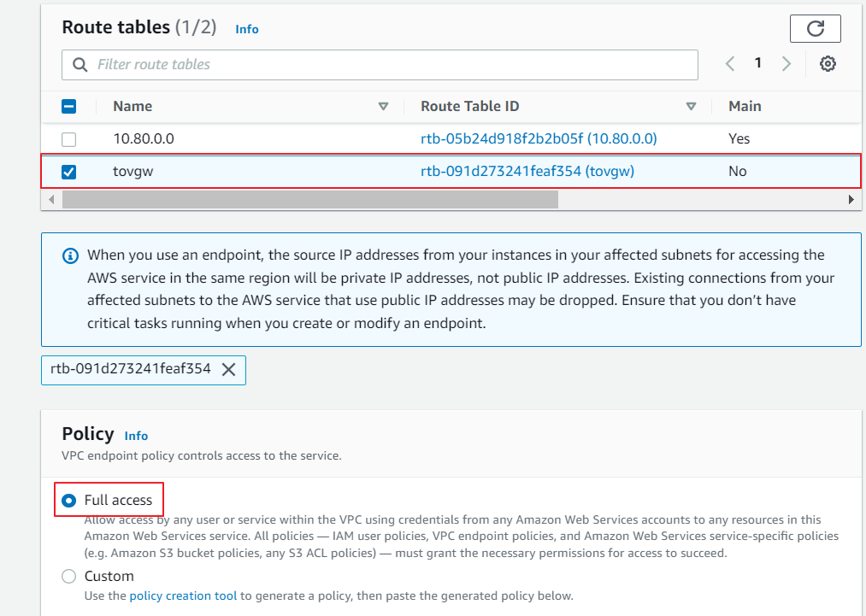Open the rtb-091d273241feaf354 (tovgw) link

527,172
